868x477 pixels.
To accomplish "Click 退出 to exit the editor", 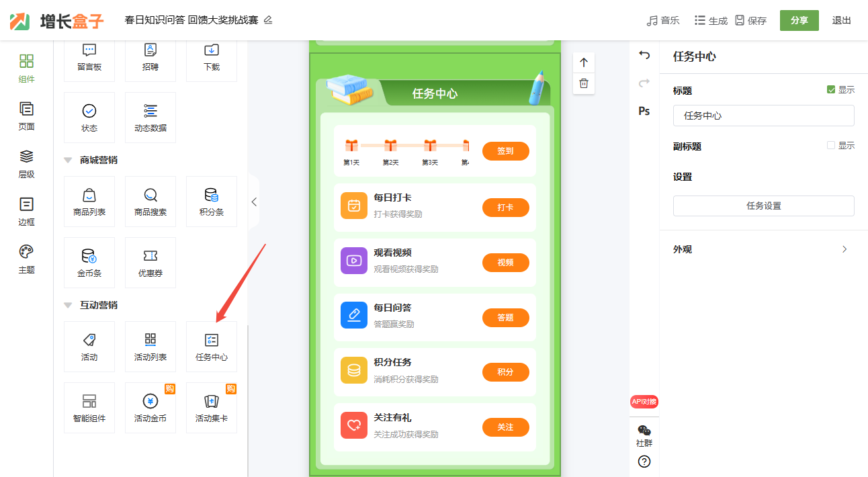I will (x=842, y=20).
